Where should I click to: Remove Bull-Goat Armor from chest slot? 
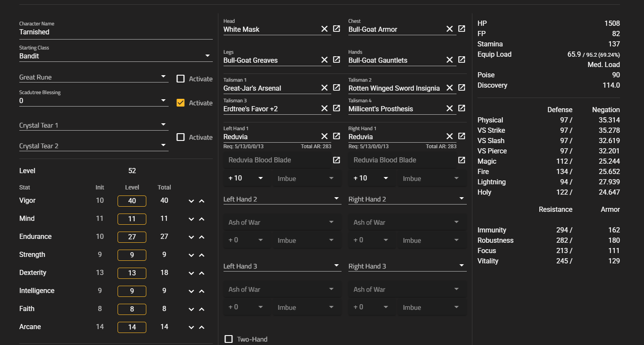[x=449, y=29]
